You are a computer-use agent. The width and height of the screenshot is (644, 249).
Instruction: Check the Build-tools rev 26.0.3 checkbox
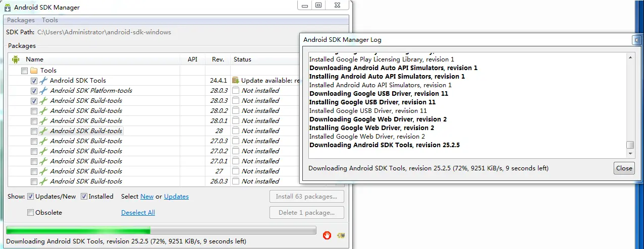(x=34, y=181)
